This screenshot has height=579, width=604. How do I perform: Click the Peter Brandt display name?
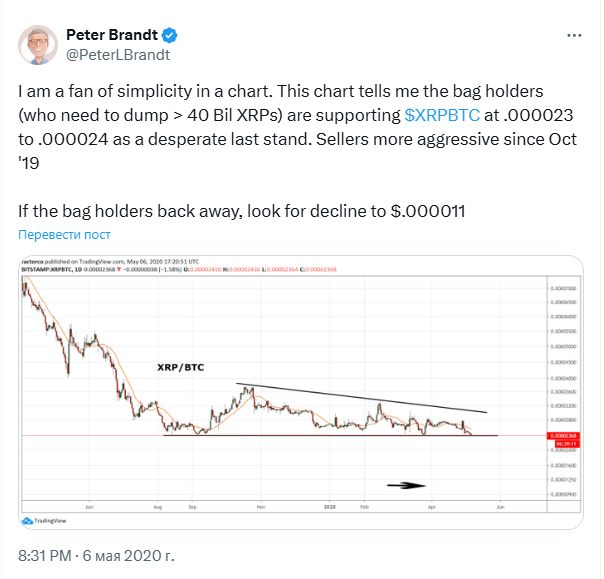(112, 35)
